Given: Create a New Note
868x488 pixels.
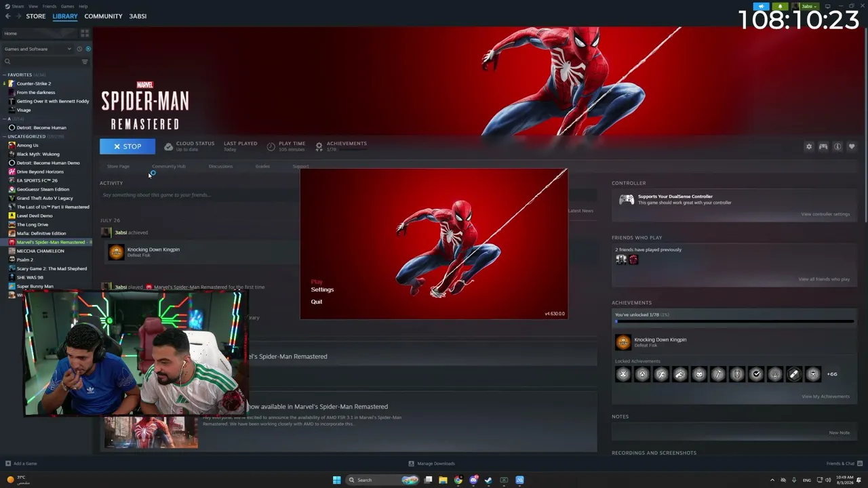Looking at the screenshot, I should [839, 432].
